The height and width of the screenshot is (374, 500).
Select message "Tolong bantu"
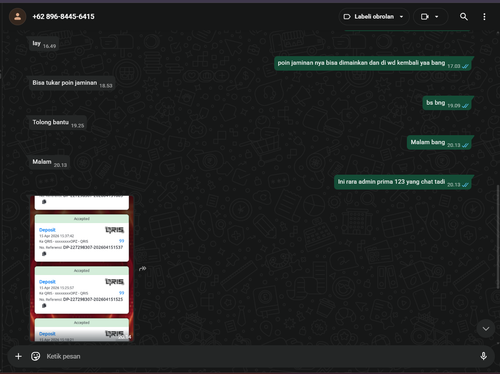click(58, 123)
